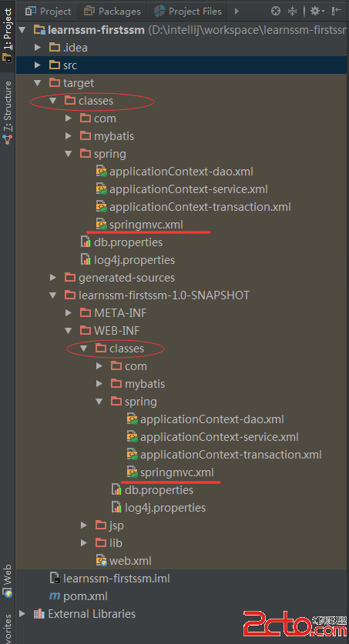Image resolution: width=349 pixels, height=644 pixels.
Task: Click springmvc.xml icon in WEB-INF/classes/spring
Action: click(132, 472)
